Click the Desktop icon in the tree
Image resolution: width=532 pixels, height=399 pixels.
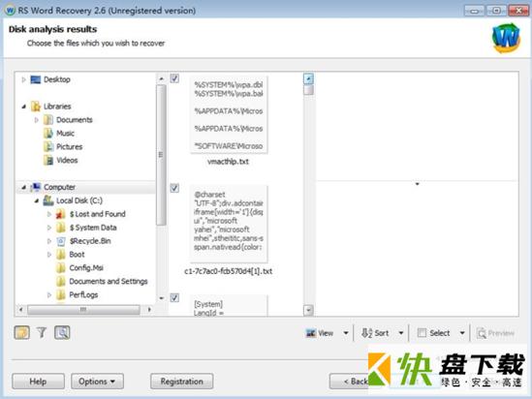coord(35,79)
